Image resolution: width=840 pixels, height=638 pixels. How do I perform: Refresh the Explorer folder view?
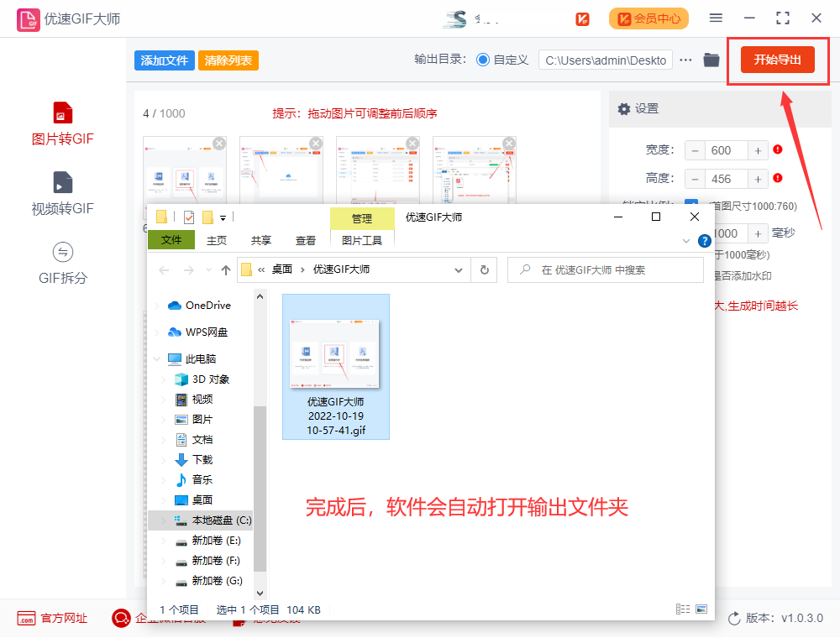click(x=485, y=270)
